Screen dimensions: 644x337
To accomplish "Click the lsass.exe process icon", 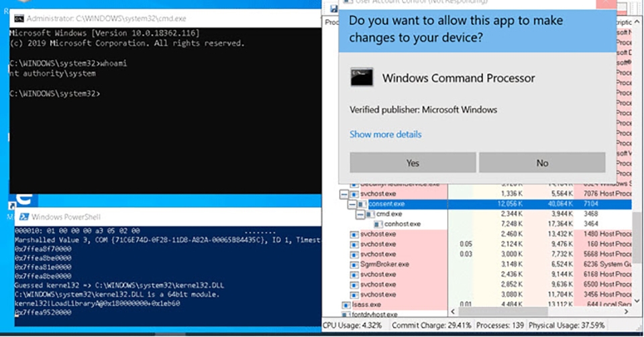I will point(346,305).
